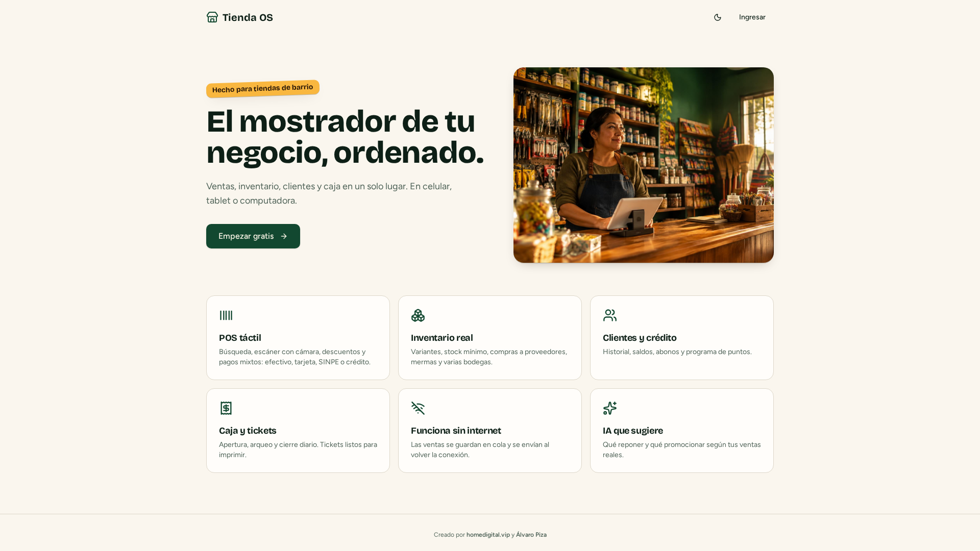This screenshot has height=551, width=980.
Task: Click the Empezar gratis button
Action: pos(253,236)
